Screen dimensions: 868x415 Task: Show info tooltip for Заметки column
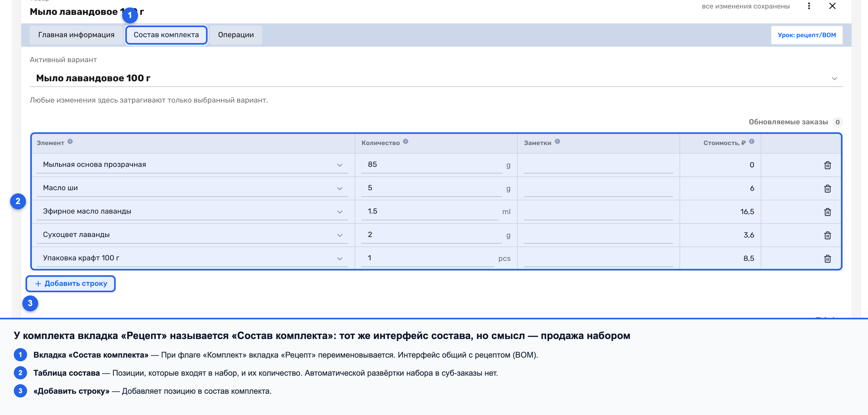[557, 141]
